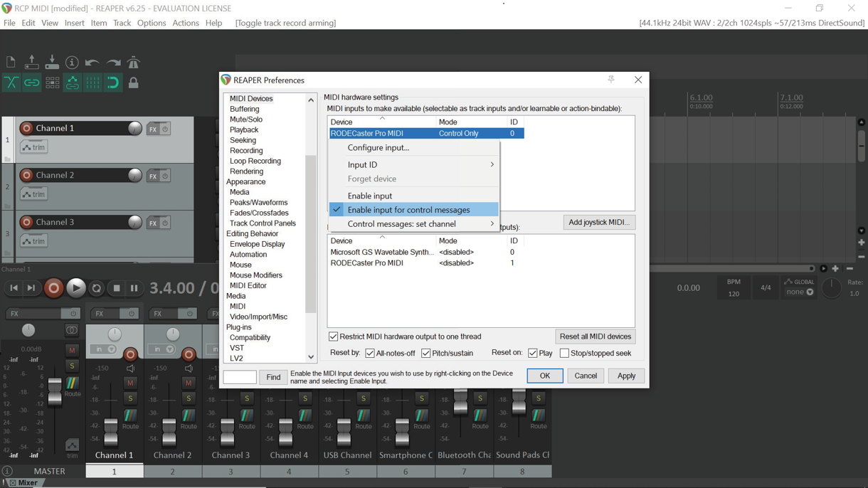Open project settings info icon
The width and height of the screenshot is (868, 488).
pyautogui.click(x=72, y=63)
